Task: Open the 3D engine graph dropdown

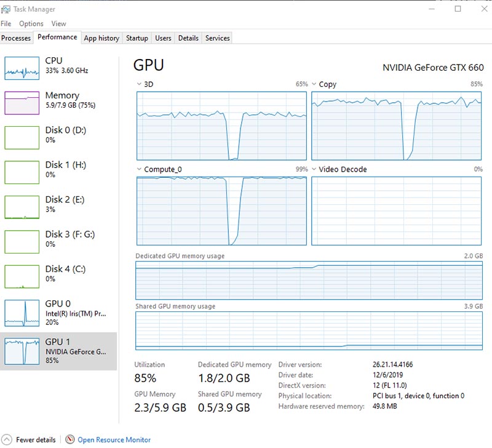Action: click(x=139, y=84)
